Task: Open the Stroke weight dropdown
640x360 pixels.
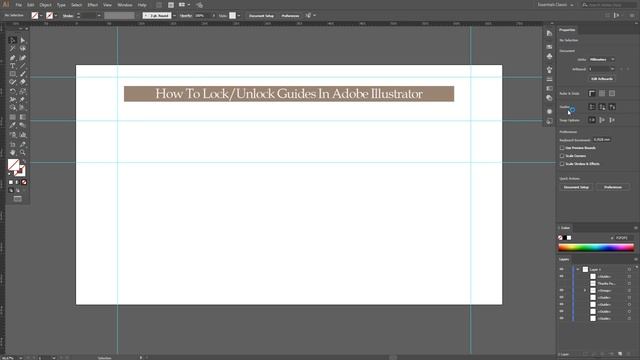Action: [99, 16]
